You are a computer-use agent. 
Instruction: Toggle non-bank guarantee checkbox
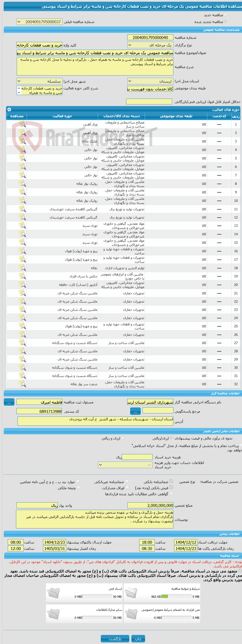click(x=127, y=481)
